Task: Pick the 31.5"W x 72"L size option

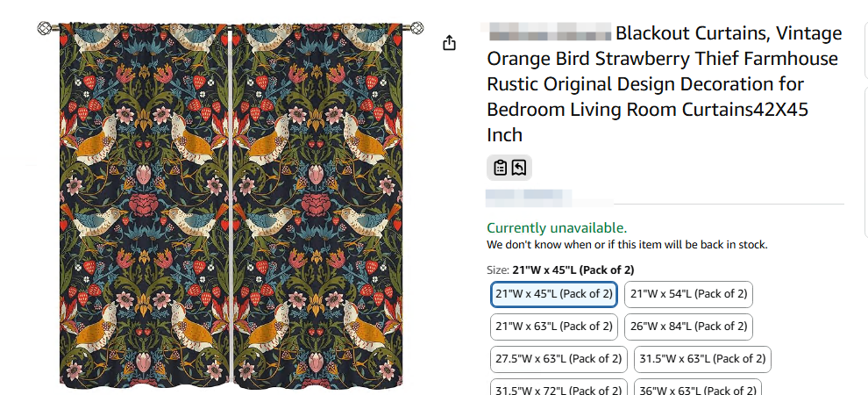Action: (x=559, y=388)
